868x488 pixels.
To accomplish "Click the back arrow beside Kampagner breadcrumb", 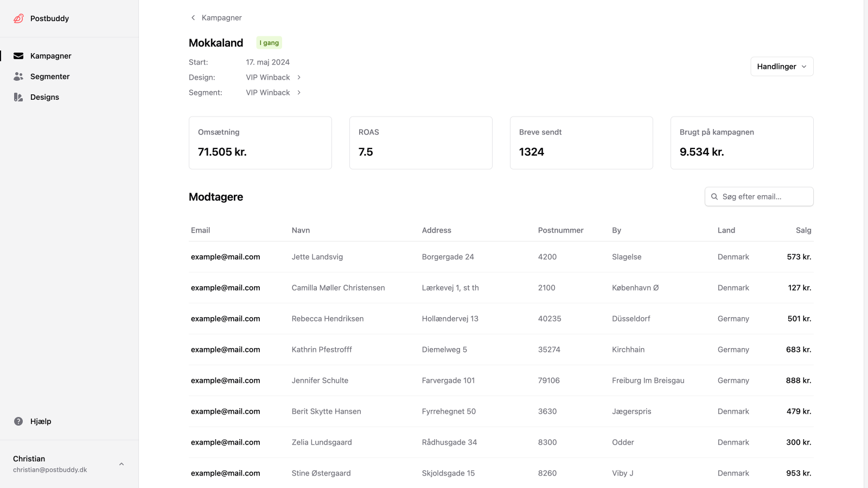I will point(193,18).
